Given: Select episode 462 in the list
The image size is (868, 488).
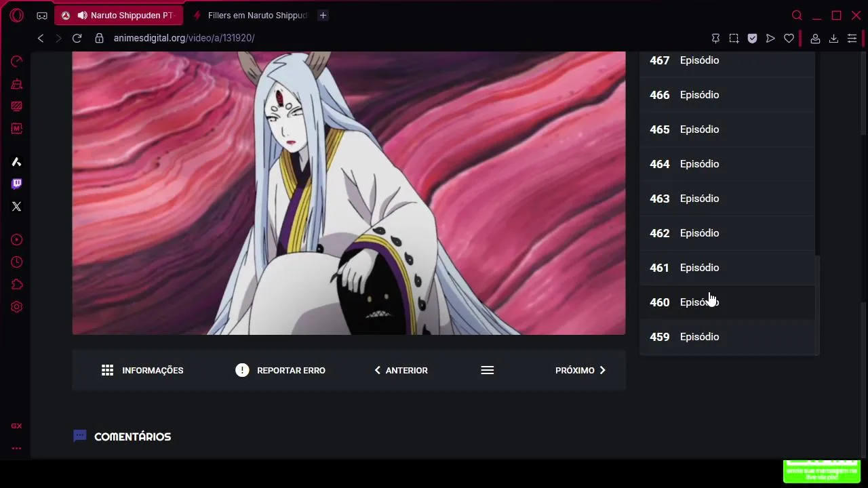Looking at the screenshot, I should [727, 233].
